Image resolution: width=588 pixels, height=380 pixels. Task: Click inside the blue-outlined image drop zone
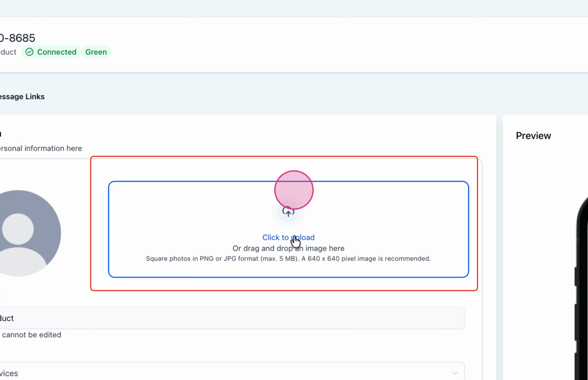pyautogui.click(x=289, y=229)
